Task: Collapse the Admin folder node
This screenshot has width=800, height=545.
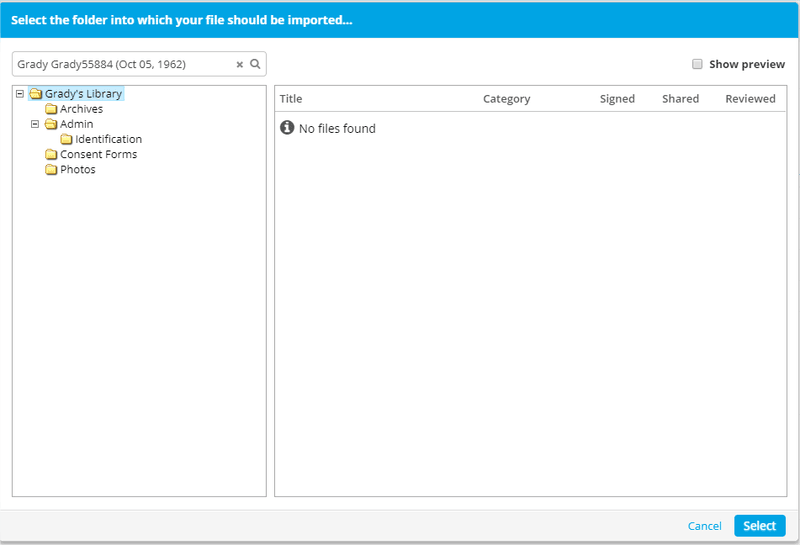Action: click(x=35, y=124)
